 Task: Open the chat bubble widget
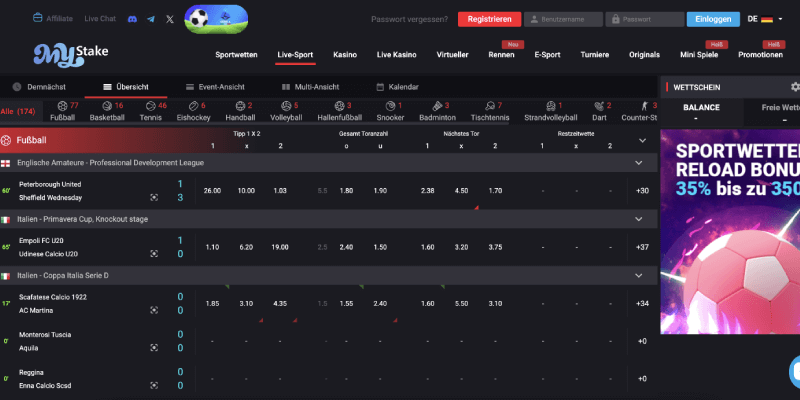pos(795,370)
